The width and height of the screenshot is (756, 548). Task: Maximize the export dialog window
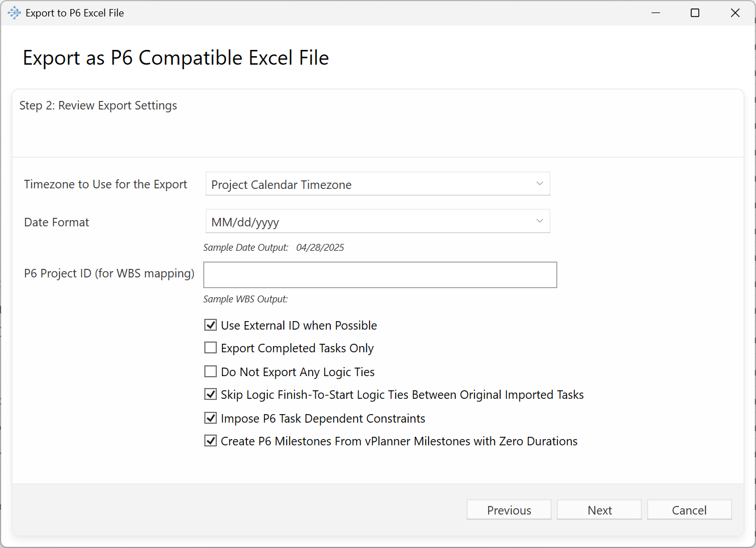click(x=695, y=13)
